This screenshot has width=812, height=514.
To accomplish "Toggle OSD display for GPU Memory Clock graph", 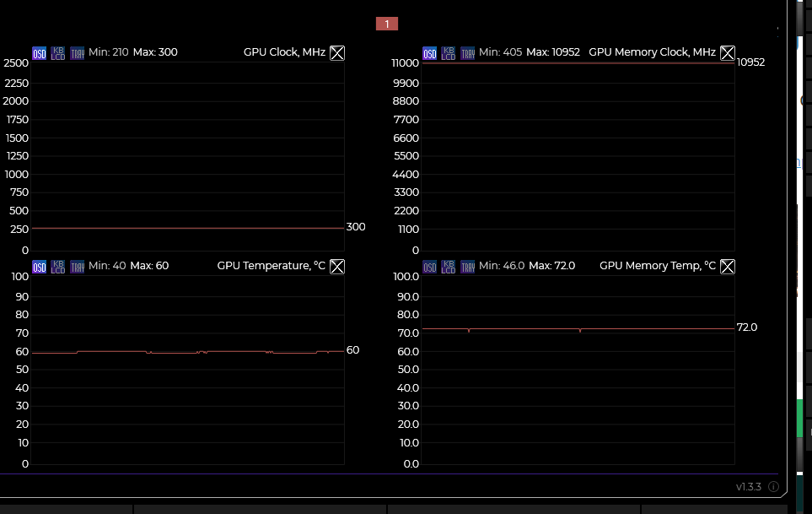I will (x=430, y=53).
